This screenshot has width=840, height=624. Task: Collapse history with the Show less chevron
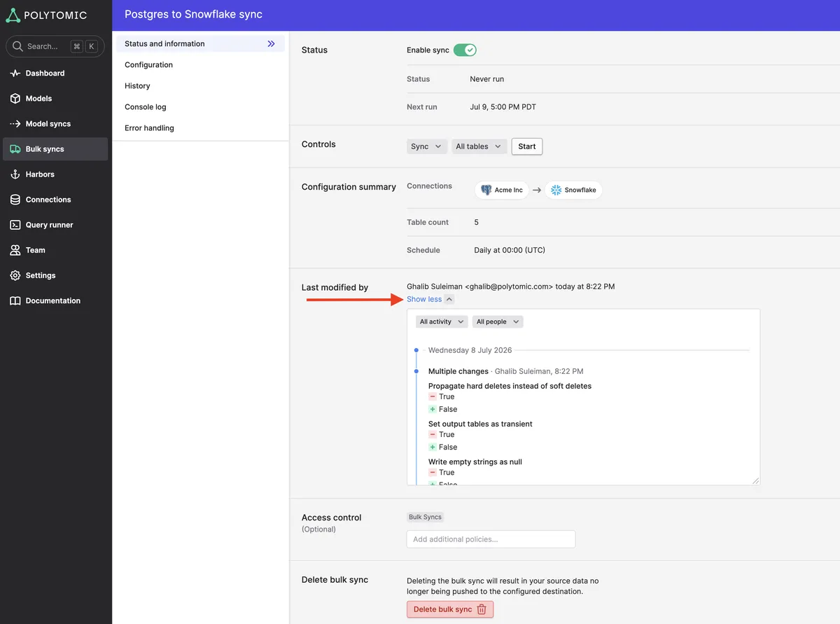449,299
